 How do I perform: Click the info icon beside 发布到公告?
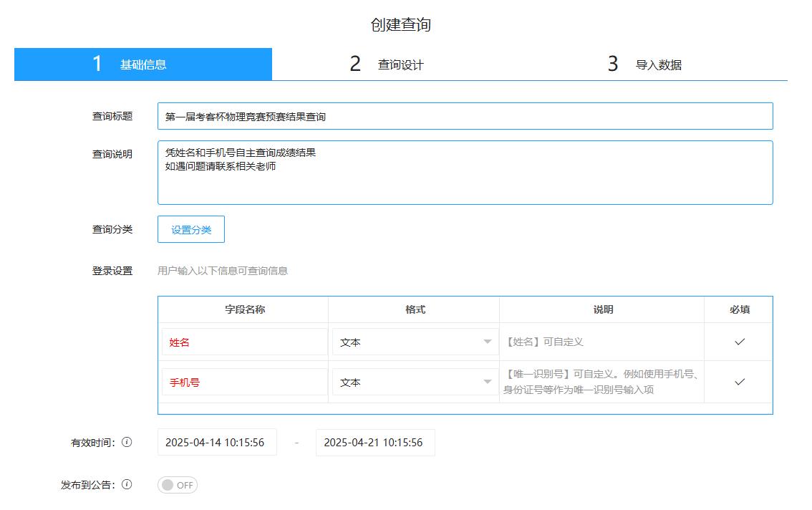point(127,485)
